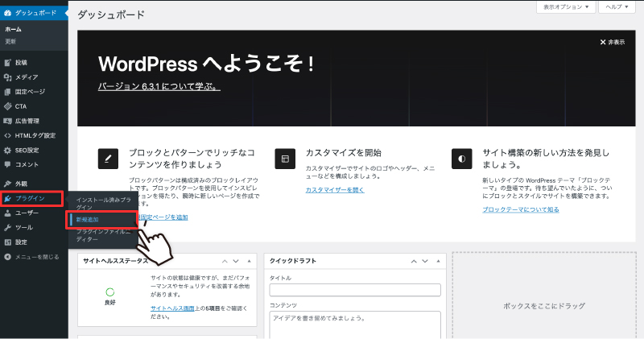
Task: Click the カスタマイズを開始 heading text
Action: coord(344,153)
